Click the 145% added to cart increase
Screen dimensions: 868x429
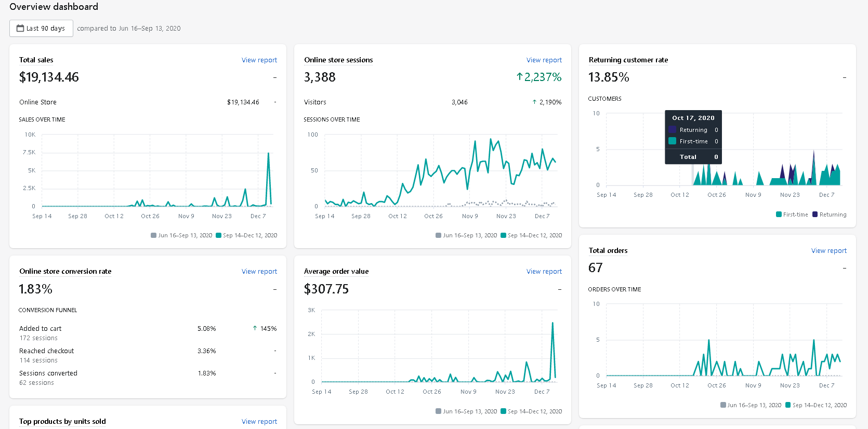(x=265, y=329)
